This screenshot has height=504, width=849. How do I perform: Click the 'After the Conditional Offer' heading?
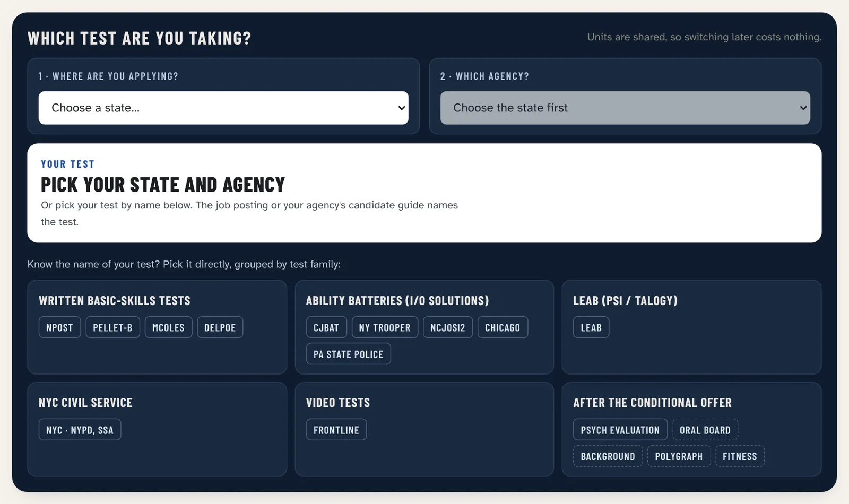pos(652,403)
